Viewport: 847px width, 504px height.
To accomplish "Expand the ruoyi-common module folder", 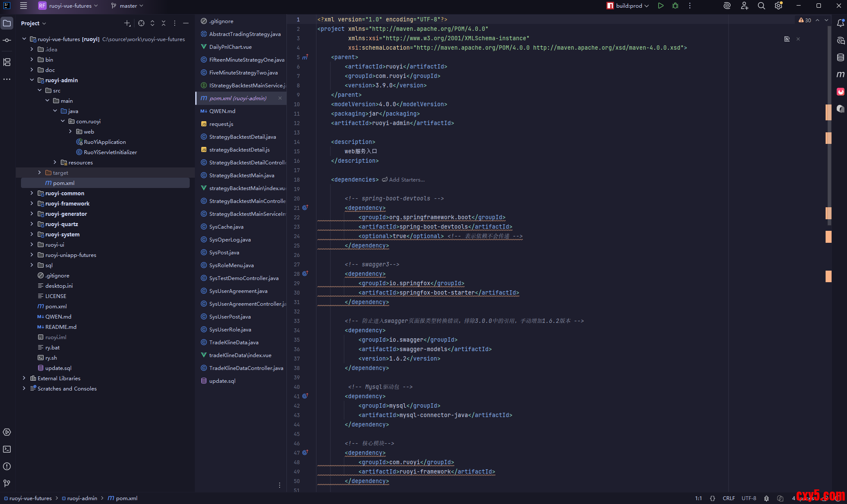I will tap(32, 193).
